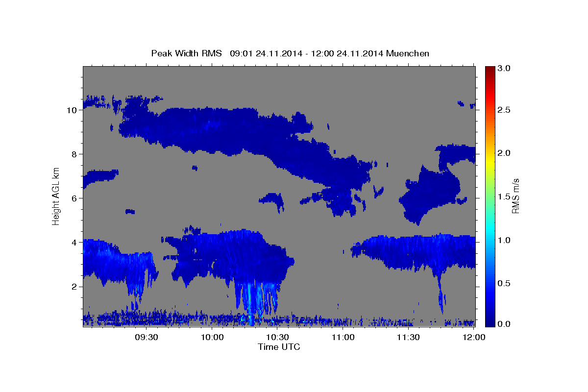
Task: Click the colorbar value 2.5
Action: 504,110
